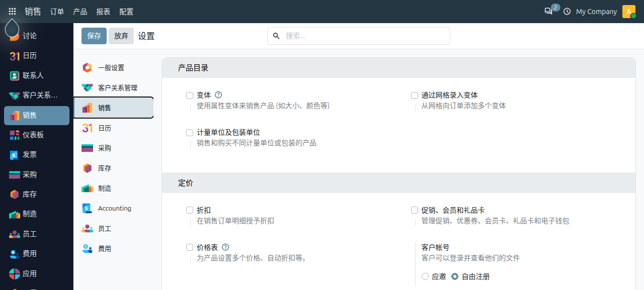Select the 应邀 radio option

point(425,276)
